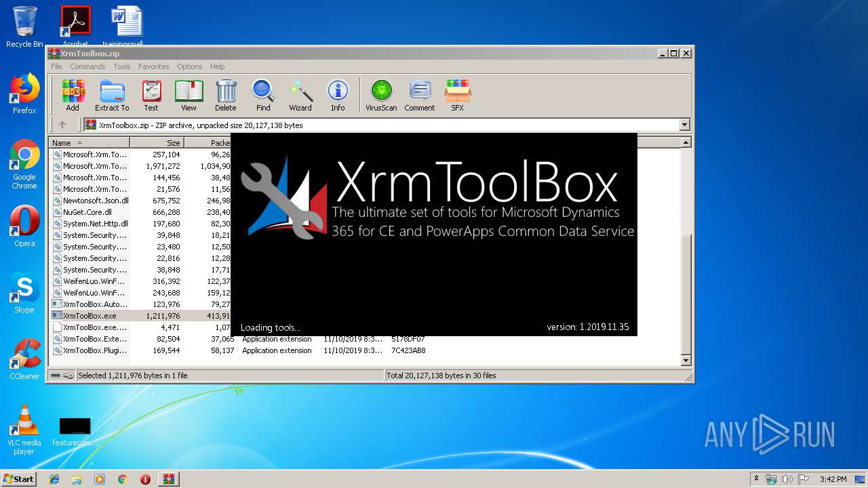The width and height of the screenshot is (868, 488).
Task: Open the Help menu
Action: pyautogui.click(x=217, y=66)
